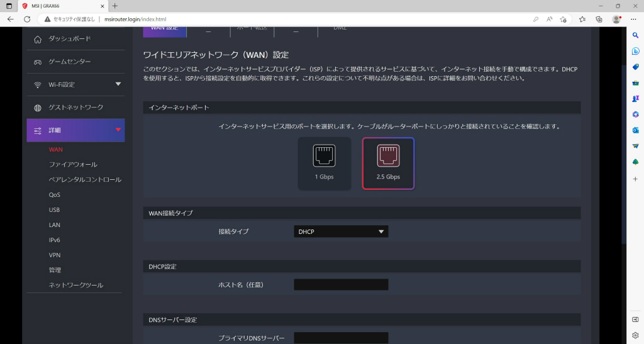
Task: Open USB settings
Action: [54, 210]
